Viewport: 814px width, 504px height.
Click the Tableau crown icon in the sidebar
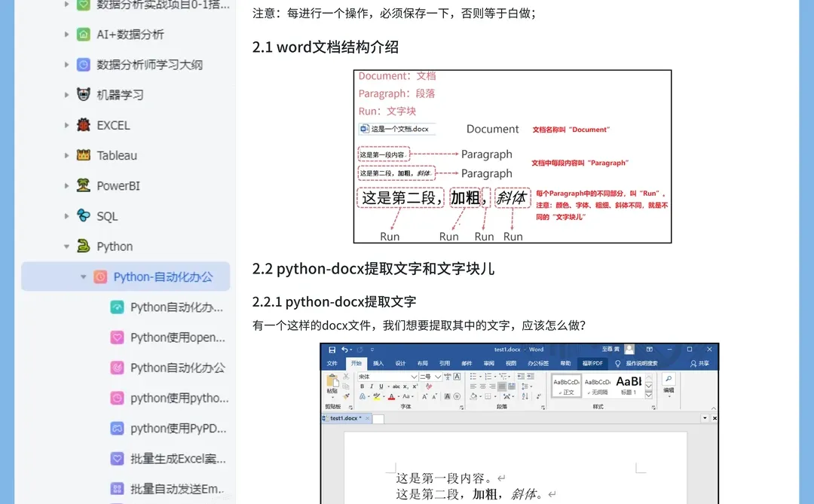click(x=83, y=155)
